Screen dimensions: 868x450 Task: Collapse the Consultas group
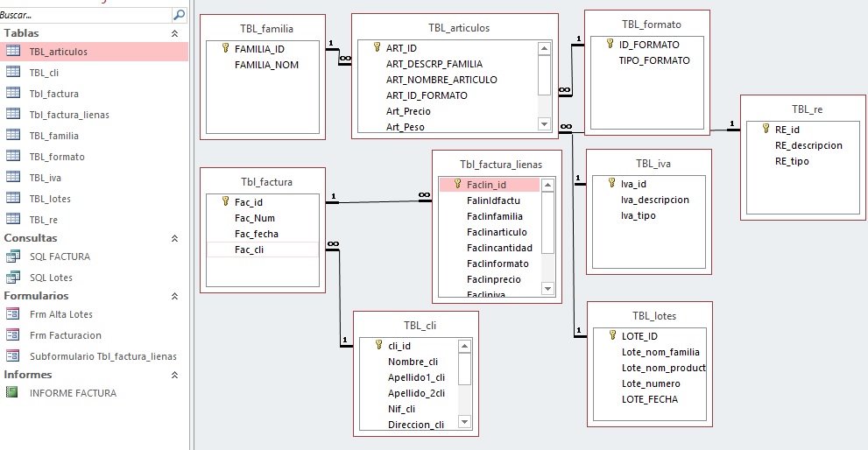[x=174, y=238]
